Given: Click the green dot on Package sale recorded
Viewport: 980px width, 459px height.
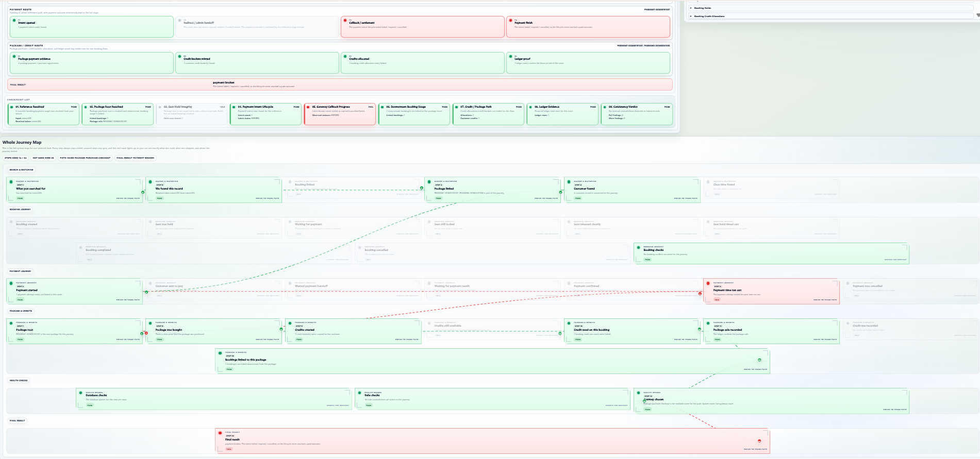Looking at the screenshot, I should point(708,323).
